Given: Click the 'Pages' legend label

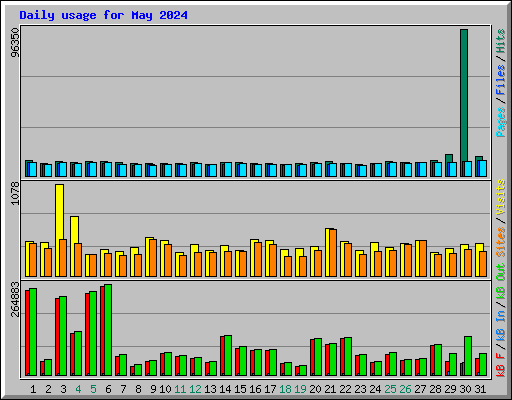Looking at the screenshot, I should (501, 122).
